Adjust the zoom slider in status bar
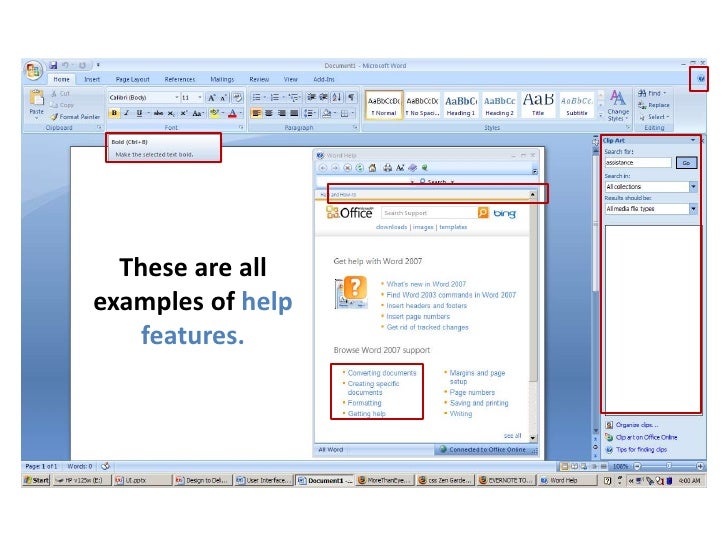 (669, 466)
